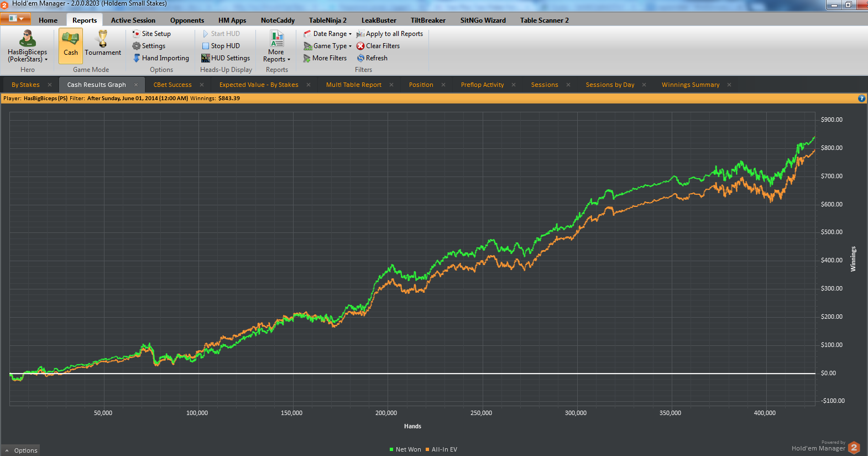868x456 pixels.
Task: Close the By Stakes tab
Action: point(50,85)
